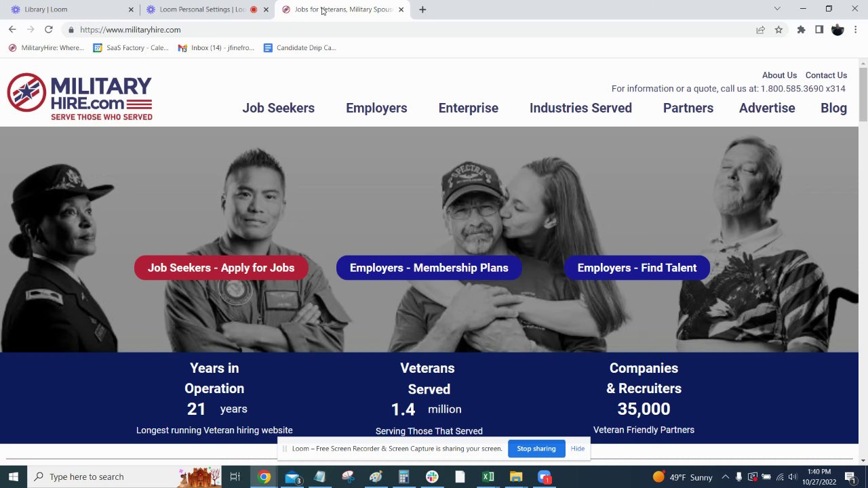This screenshot has height=488, width=868.
Task: Click the Chrome taskbar icon
Action: tap(264, 476)
